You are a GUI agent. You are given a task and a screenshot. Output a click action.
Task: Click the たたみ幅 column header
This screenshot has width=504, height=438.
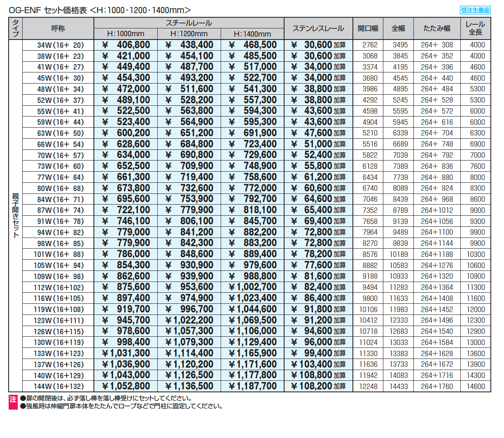[x=436, y=28]
